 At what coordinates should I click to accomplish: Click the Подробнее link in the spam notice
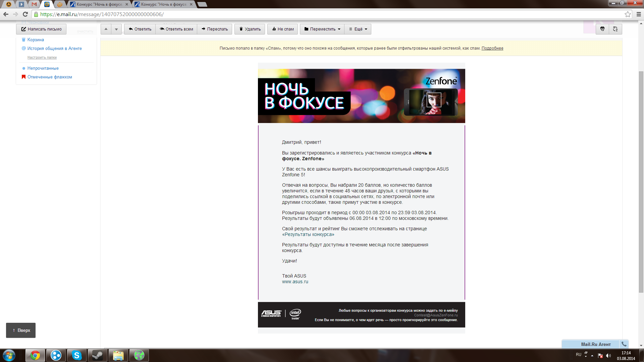point(492,48)
